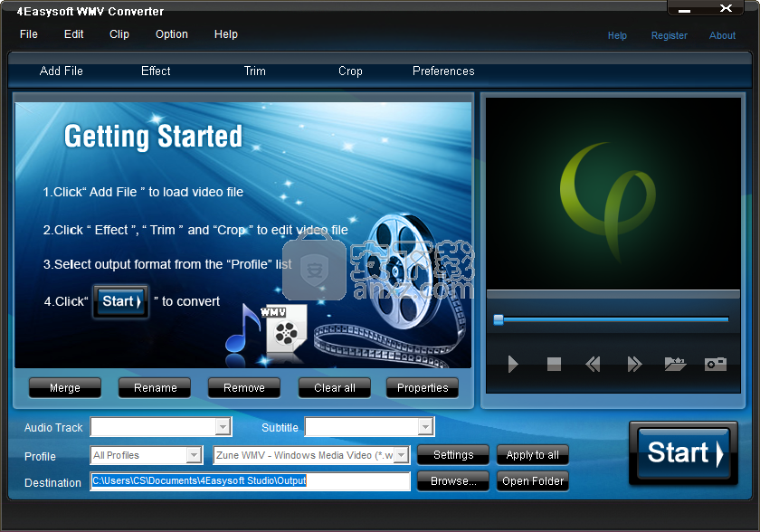Expand the All Profiles category dropdown
The height and width of the screenshot is (532, 760).
coord(194,455)
